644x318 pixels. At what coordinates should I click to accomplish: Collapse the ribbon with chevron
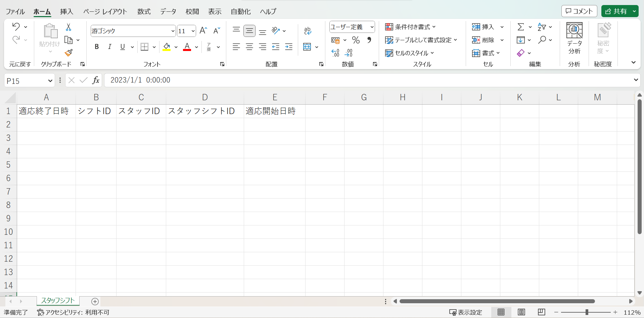(633, 62)
